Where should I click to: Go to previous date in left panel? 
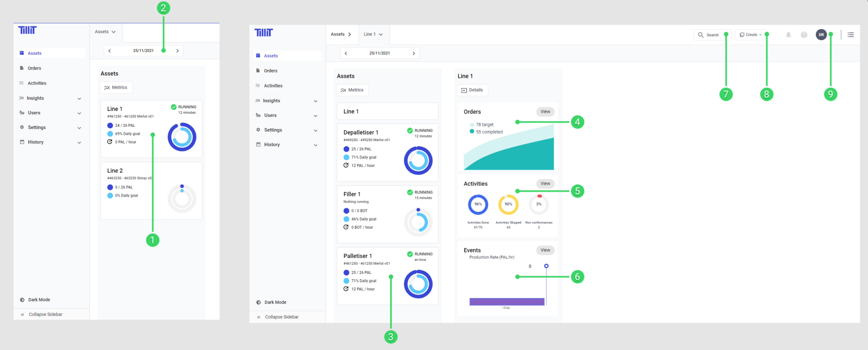tap(110, 51)
